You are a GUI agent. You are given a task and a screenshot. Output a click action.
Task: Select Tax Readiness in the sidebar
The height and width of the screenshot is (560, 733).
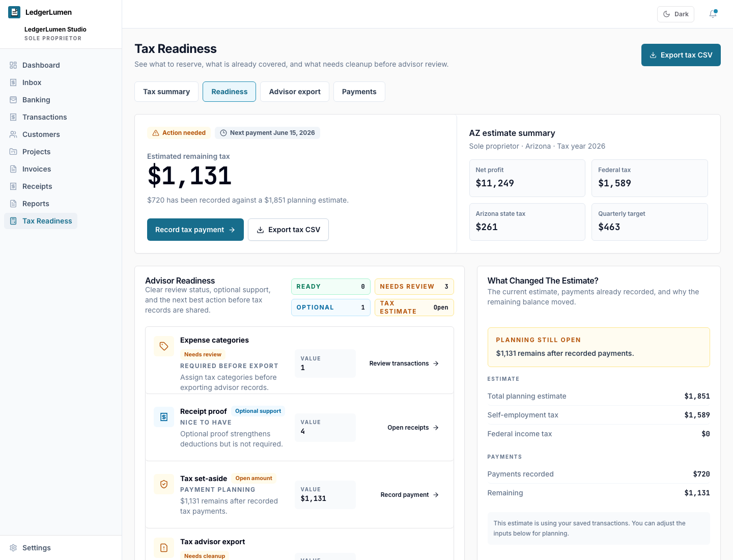[x=41, y=221]
